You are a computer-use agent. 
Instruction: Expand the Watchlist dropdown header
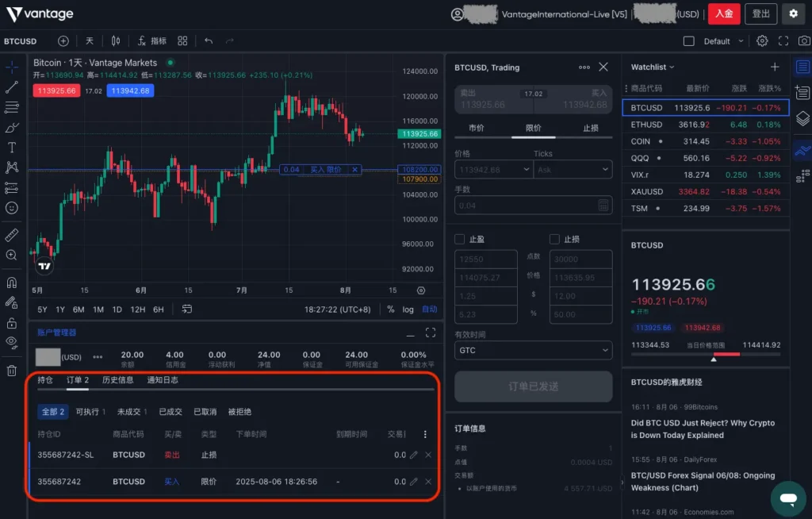click(650, 67)
